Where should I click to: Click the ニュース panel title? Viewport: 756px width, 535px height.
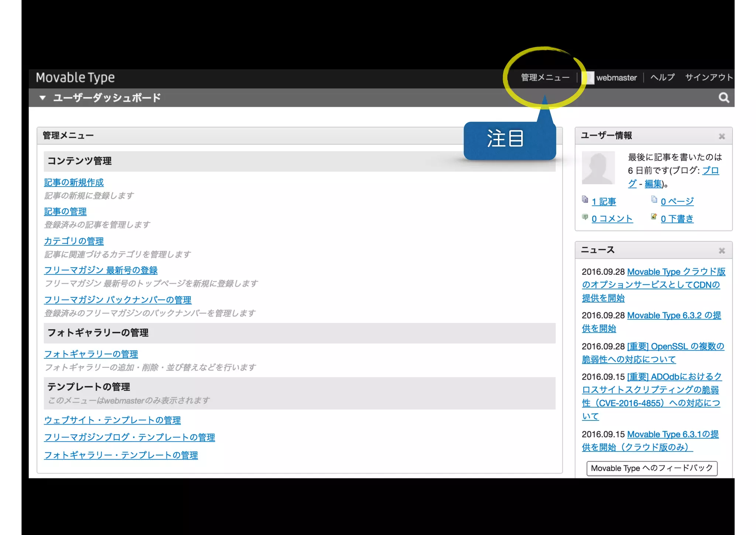pyautogui.click(x=598, y=250)
